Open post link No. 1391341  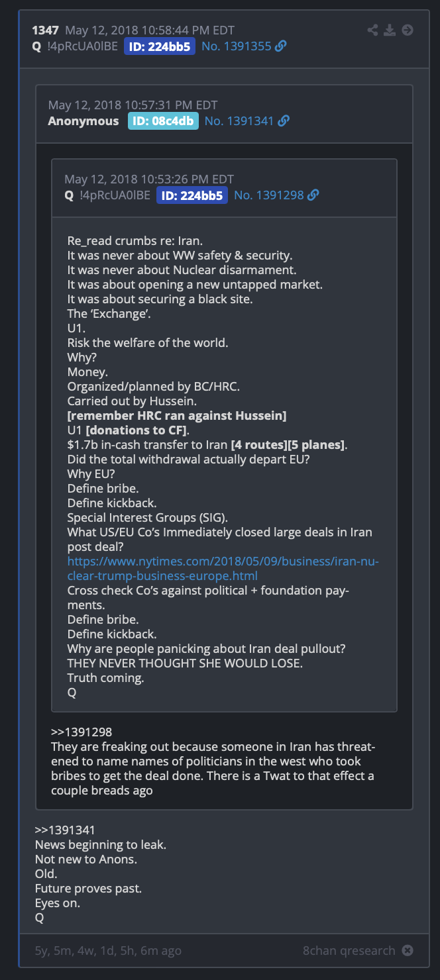click(x=239, y=121)
